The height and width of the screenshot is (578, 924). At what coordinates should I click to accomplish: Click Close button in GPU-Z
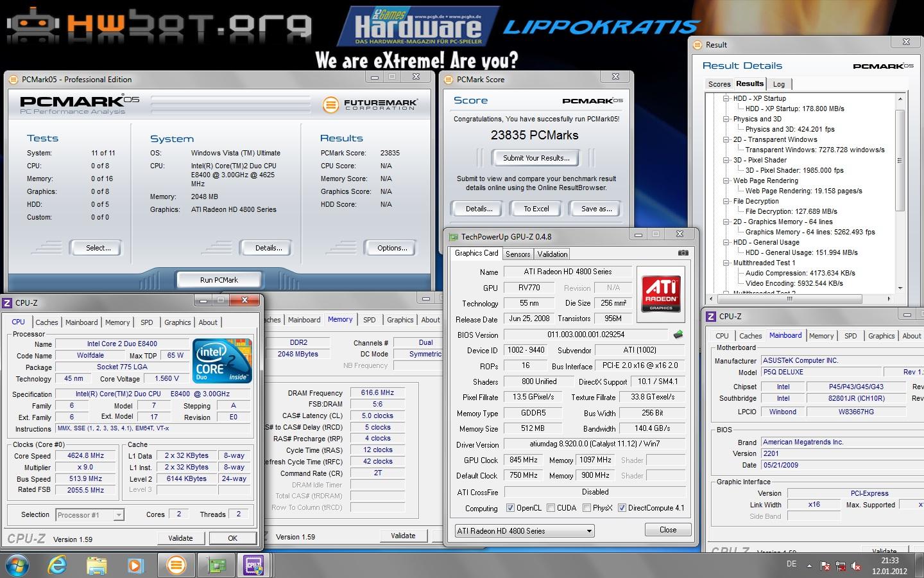point(668,530)
